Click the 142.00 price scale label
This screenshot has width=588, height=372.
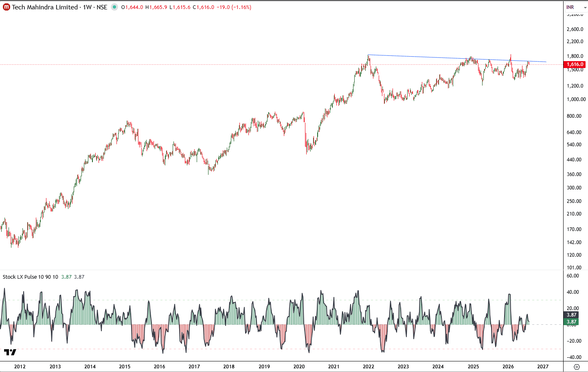[x=574, y=242]
